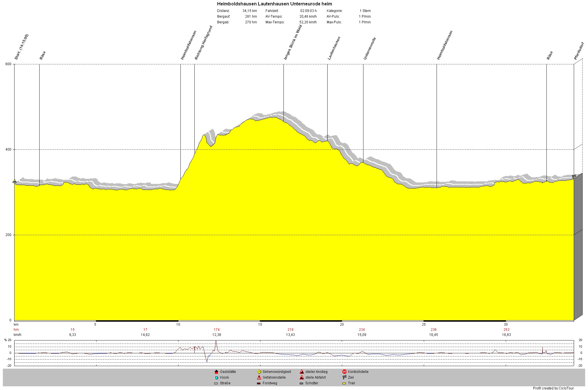The width and height of the screenshot is (588, 390).
Task: Click the red hm value 219
Action: pos(290,330)
